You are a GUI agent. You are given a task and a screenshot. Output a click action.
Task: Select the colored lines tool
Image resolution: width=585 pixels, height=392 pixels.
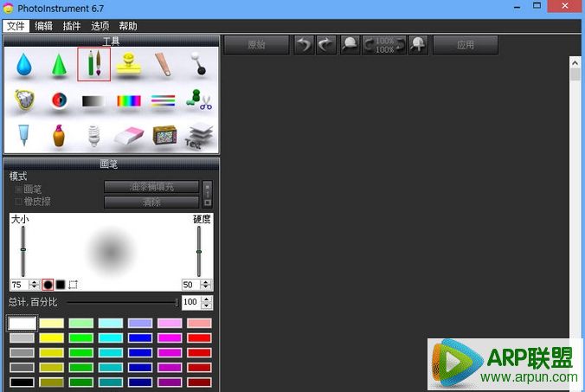pyautogui.click(x=163, y=100)
